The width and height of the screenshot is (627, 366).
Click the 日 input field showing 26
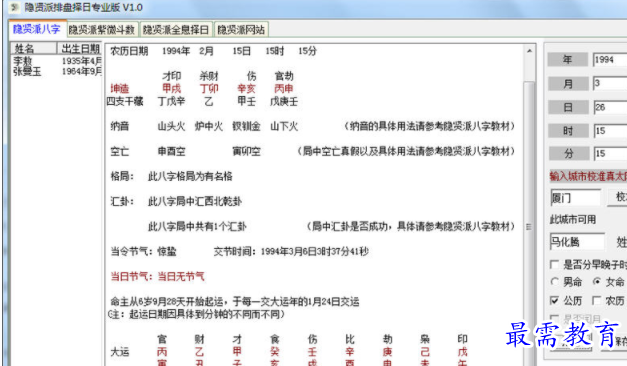tap(610, 107)
